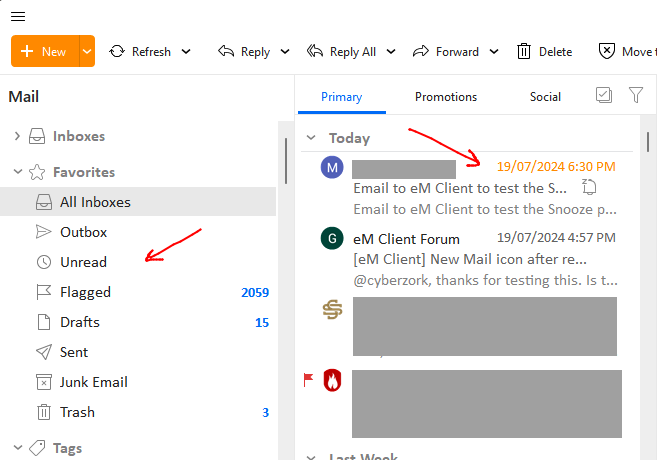This screenshot has width=657, height=460.
Task: Click the snooze icon on the test email
Action: (x=589, y=187)
